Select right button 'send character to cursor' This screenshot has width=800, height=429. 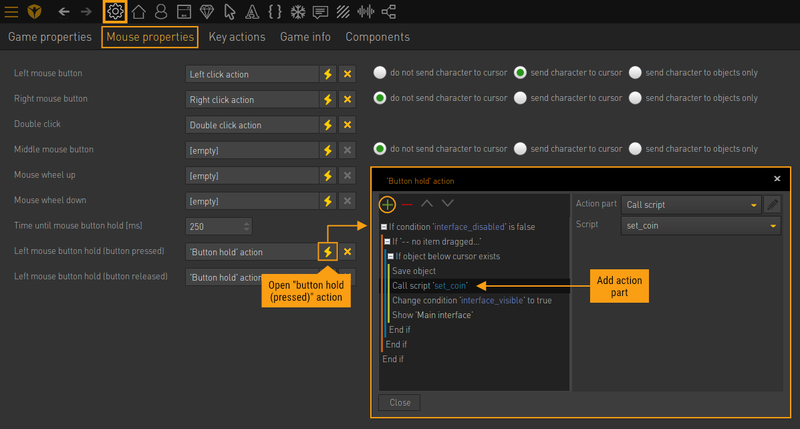[x=520, y=98]
